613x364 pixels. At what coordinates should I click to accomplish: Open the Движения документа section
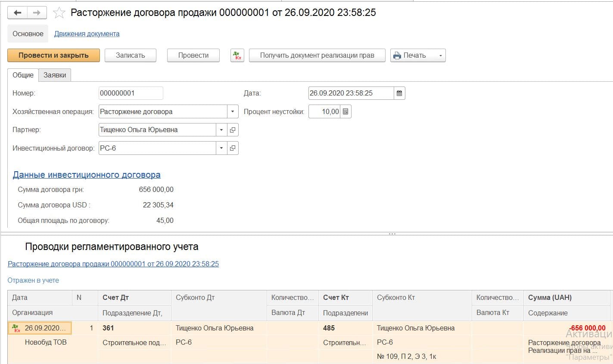click(87, 34)
